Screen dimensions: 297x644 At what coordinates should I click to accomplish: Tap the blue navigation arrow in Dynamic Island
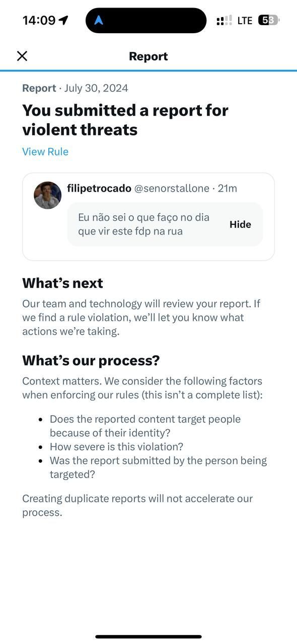pos(99,21)
